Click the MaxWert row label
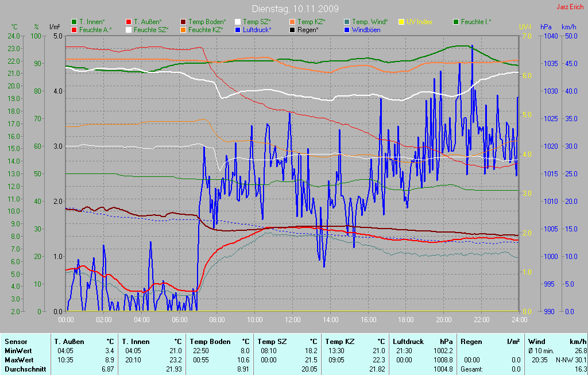The image size is (588, 375). (19, 359)
